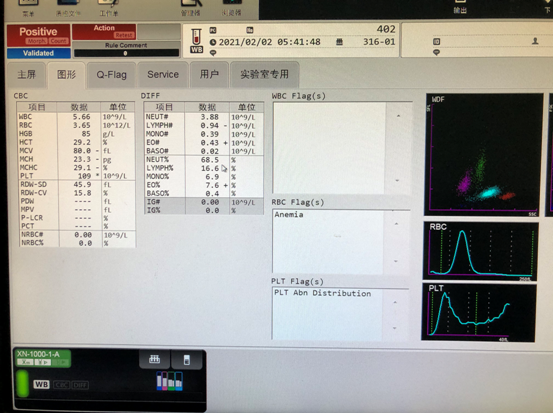
Task: Toggle the CBC discrete indicator
Action: tap(61, 385)
